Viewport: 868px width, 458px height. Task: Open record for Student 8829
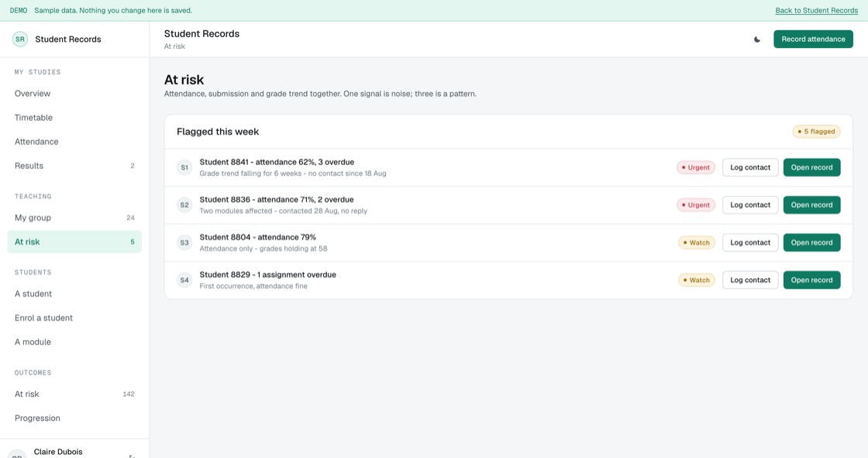point(811,281)
